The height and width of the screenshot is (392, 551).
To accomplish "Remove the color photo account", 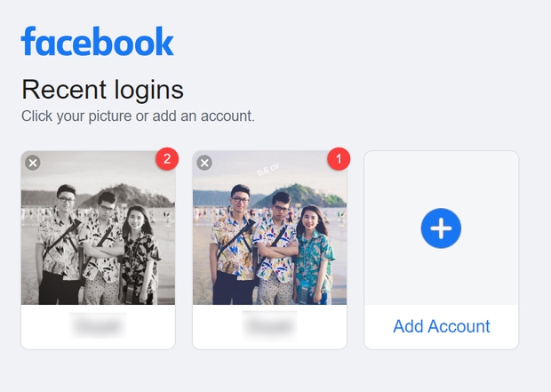I will pyautogui.click(x=204, y=163).
